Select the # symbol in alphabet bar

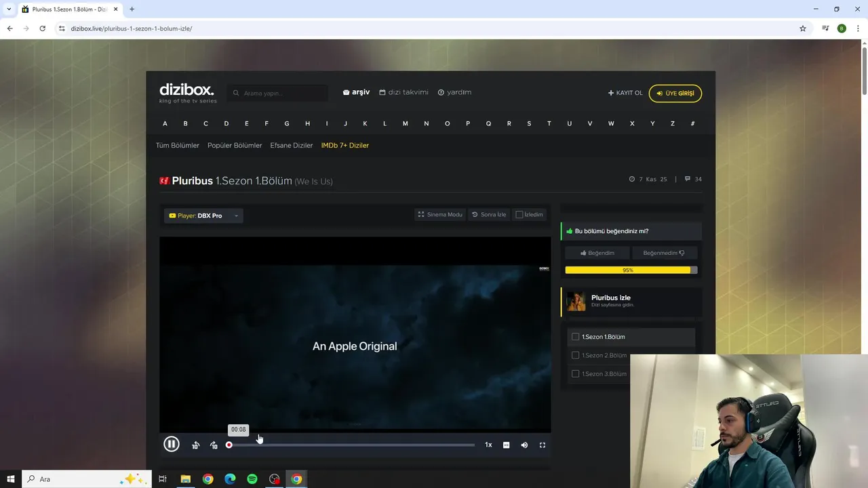(x=692, y=123)
